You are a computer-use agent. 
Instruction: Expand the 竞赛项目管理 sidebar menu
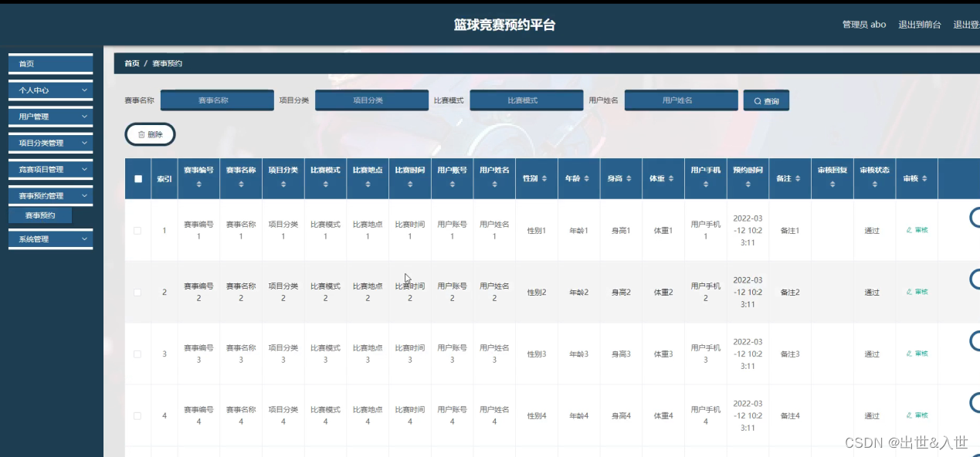click(50, 169)
